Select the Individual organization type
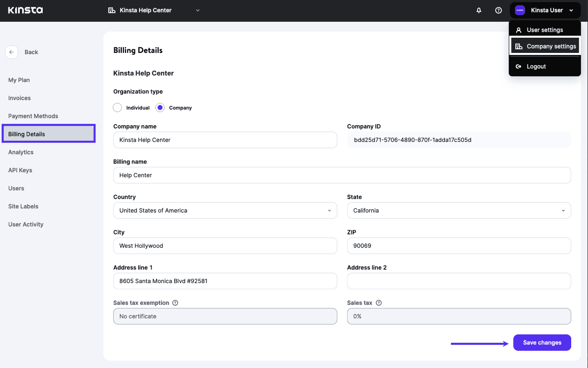Screen dimensions: 588x368 point(117,107)
